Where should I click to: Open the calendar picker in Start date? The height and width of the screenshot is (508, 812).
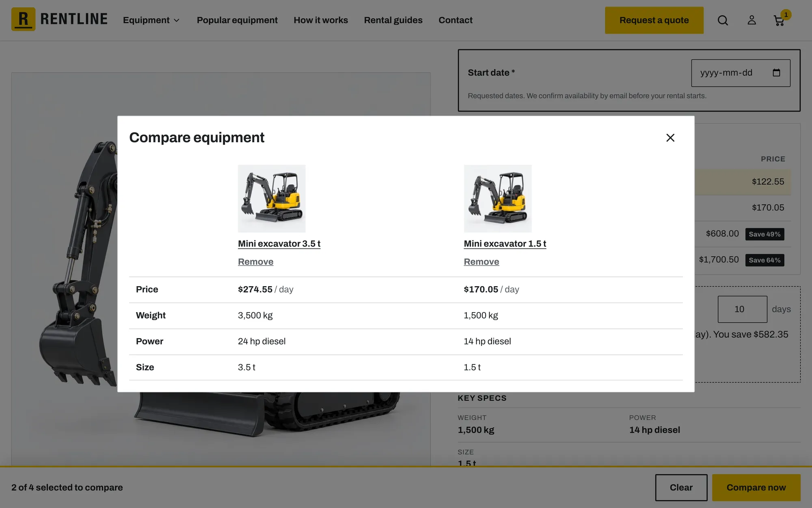click(x=776, y=73)
